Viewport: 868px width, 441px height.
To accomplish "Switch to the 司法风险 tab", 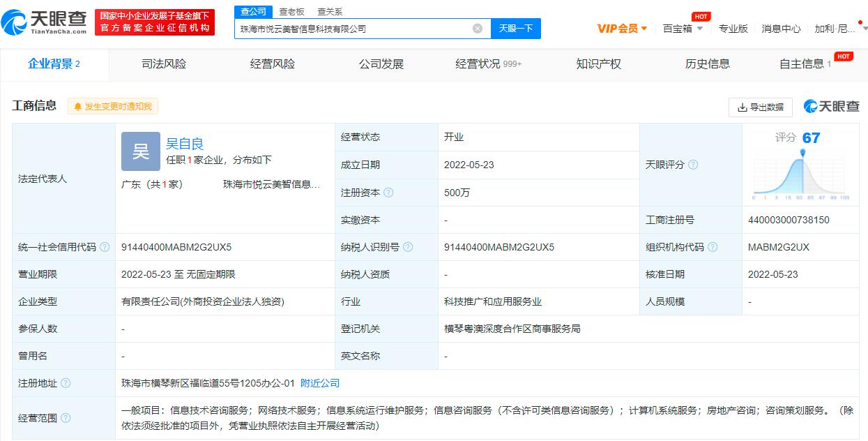I will coord(164,64).
